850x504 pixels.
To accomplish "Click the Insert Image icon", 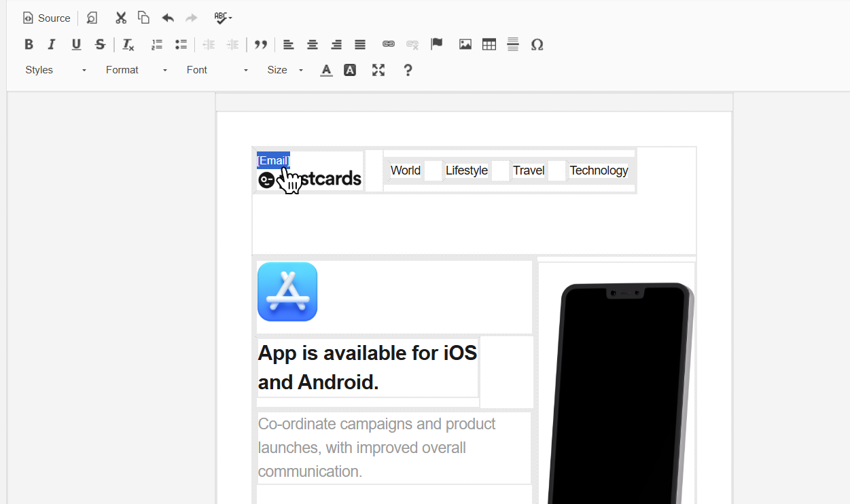I will [x=465, y=44].
